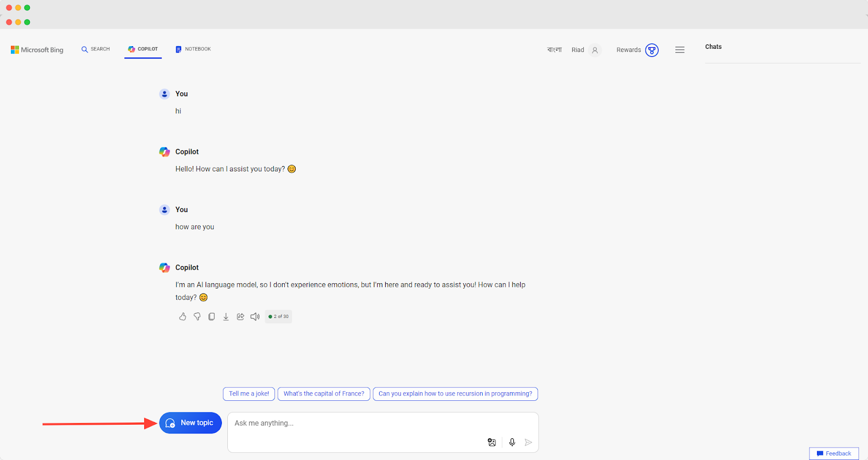Activate the microphone voice input
The width and height of the screenshot is (868, 460).
512,443
